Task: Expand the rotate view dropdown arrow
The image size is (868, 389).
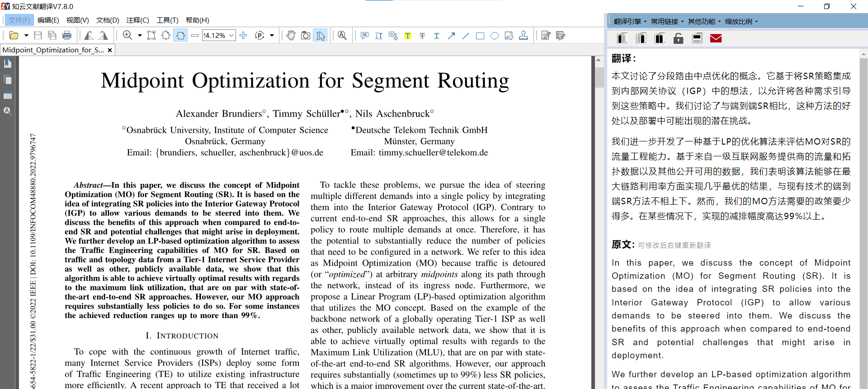Action: click(x=272, y=36)
